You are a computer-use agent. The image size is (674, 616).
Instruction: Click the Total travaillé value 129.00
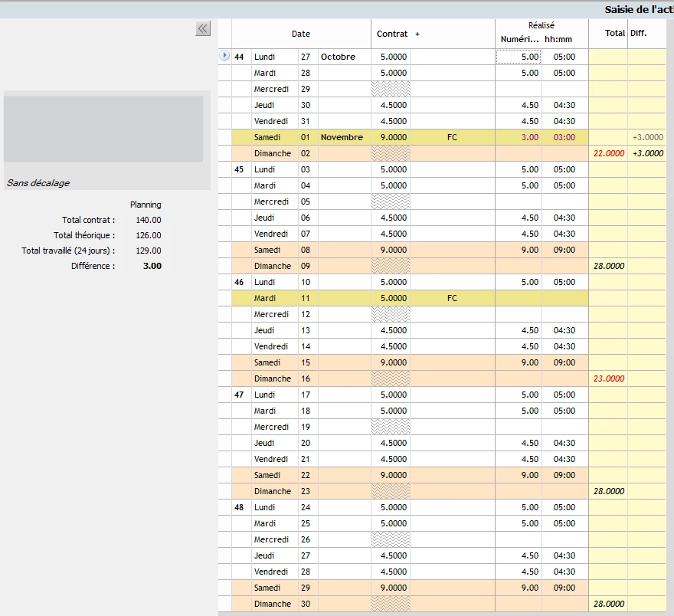coord(149,251)
